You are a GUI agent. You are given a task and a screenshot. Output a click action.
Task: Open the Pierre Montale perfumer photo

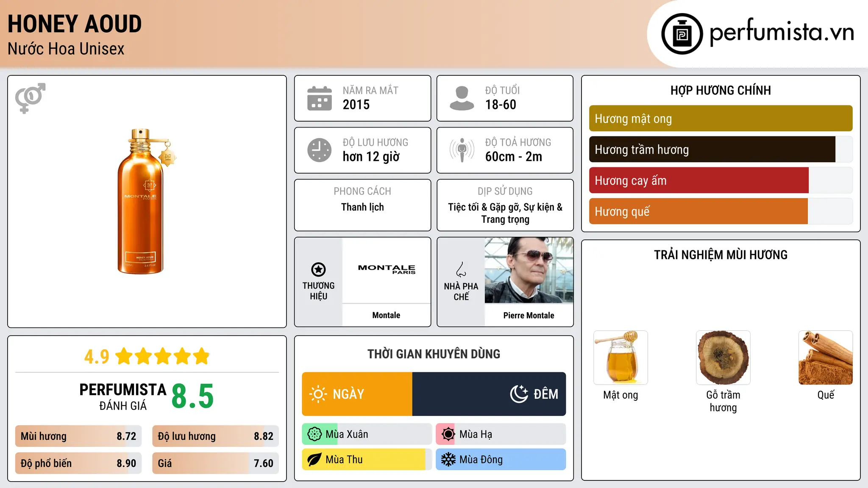tap(529, 270)
